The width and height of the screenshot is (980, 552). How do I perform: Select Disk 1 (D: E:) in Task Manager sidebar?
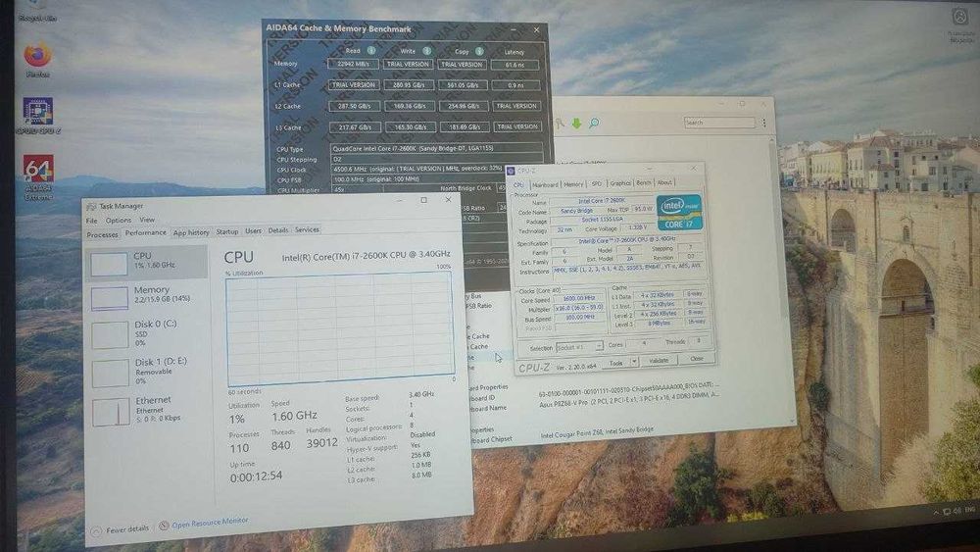(x=150, y=372)
